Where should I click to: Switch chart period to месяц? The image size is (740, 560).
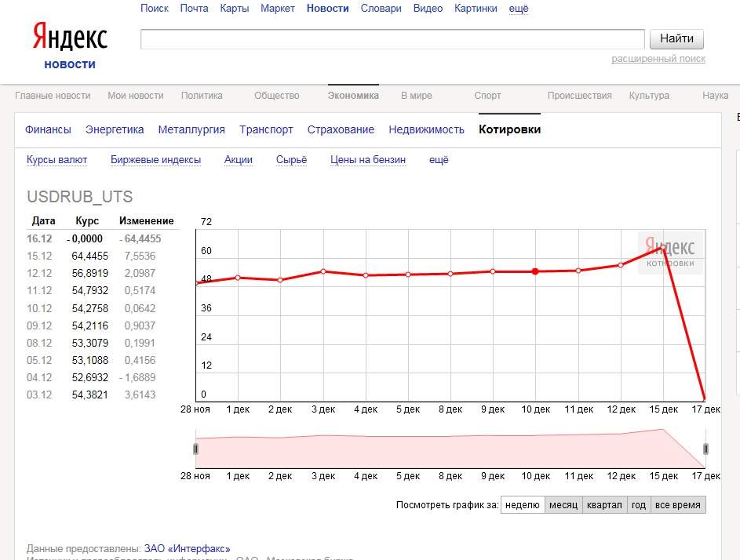(x=563, y=505)
